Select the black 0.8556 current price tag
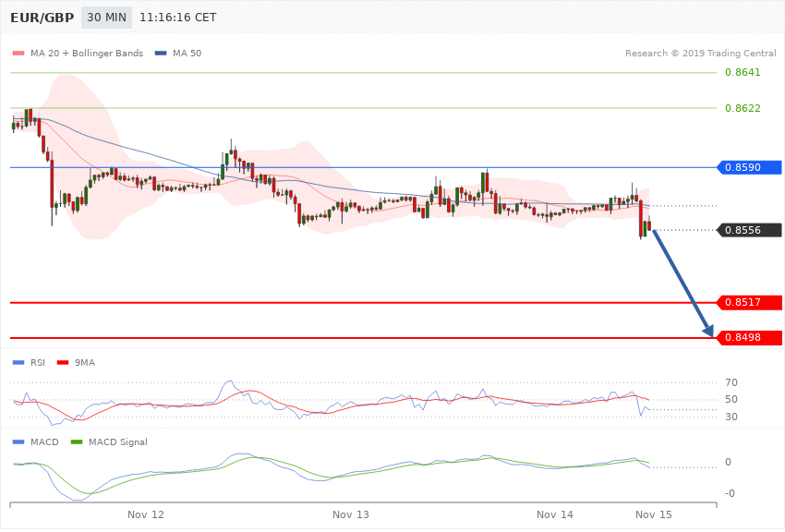Image resolution: width=785 pixels, height=532 pixels. pyautogui.click(x=749, y=230)
